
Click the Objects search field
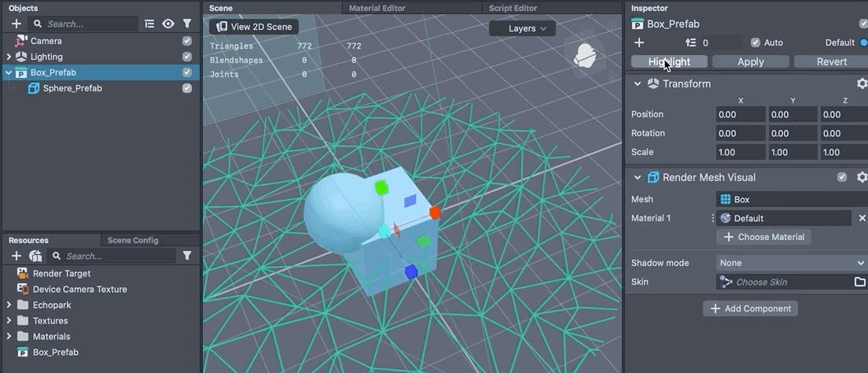83,24
